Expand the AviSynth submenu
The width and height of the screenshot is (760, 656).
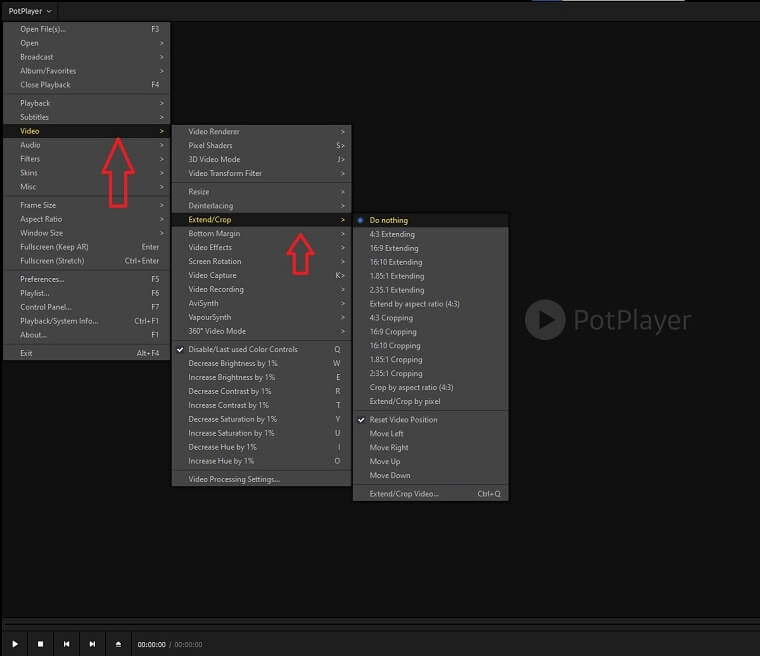pyautogui.click(x=261, y=304)
